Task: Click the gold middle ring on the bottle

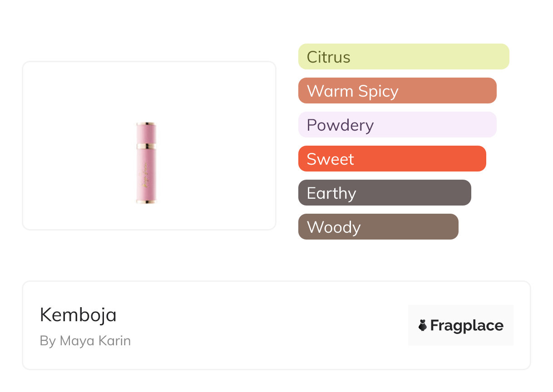Action: pos(146,146)
